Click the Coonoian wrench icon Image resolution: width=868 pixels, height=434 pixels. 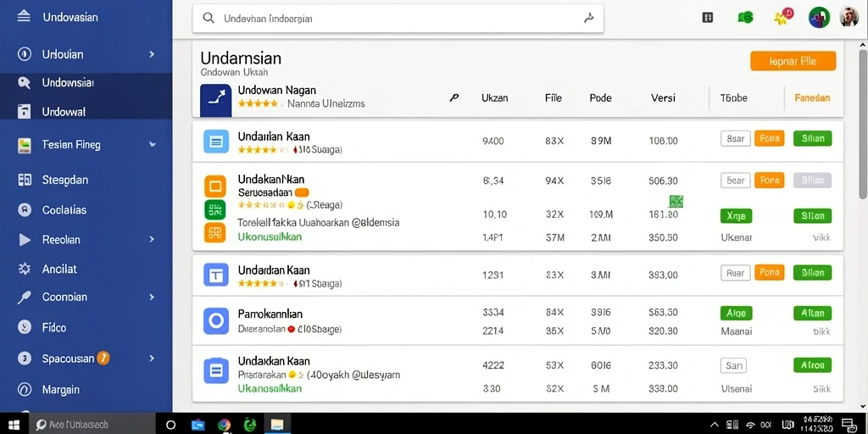click(x=25, y=298)
